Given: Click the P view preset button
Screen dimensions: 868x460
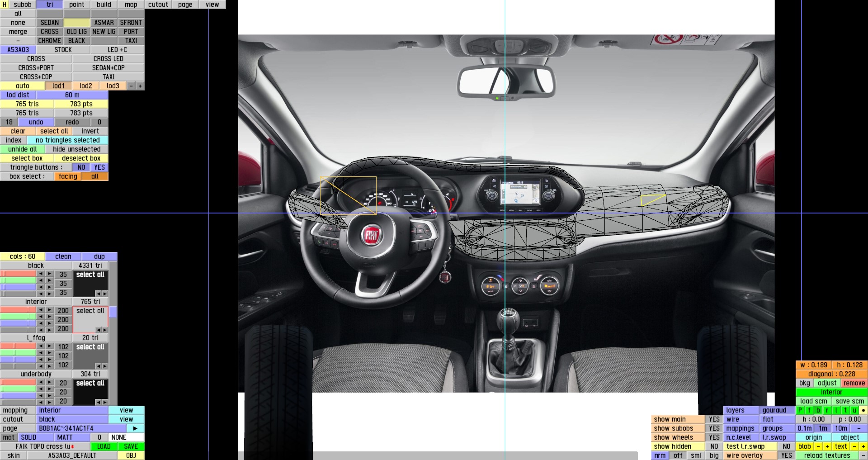Looking at the screenshot, I should [800, 410].
